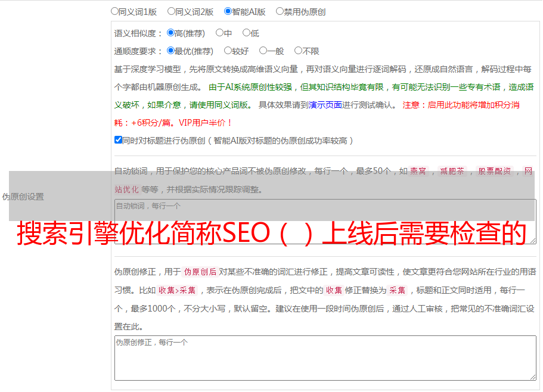543x392 pixels.
Task: Set 通顺度要求 to 最优(推荐)
Action: [170, 51]
